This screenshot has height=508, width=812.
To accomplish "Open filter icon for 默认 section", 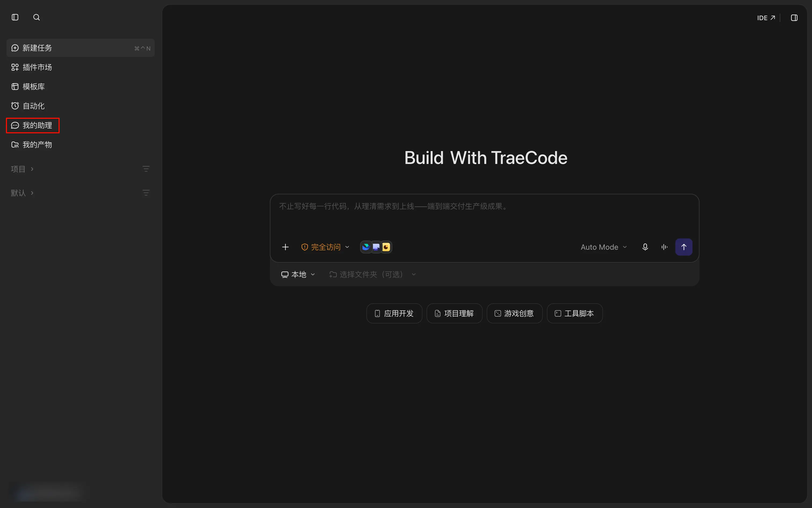I will [x=146, y=193].
